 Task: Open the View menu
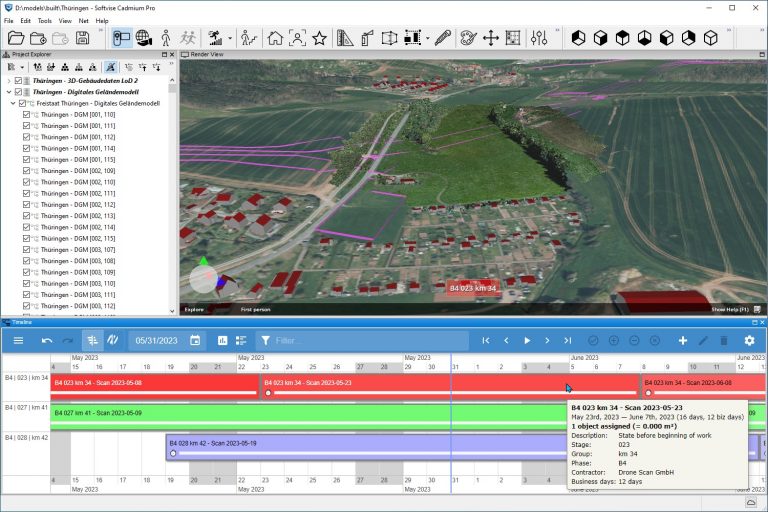coord(65,20)
